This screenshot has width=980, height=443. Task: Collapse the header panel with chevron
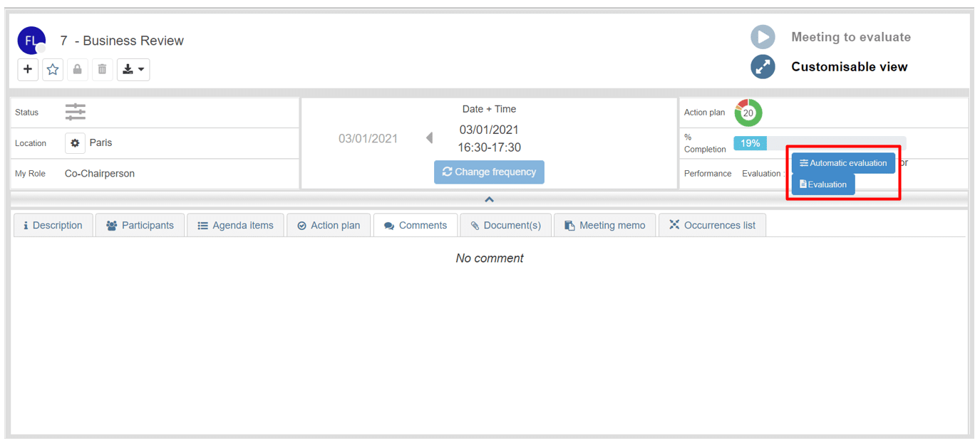[489, 199]
